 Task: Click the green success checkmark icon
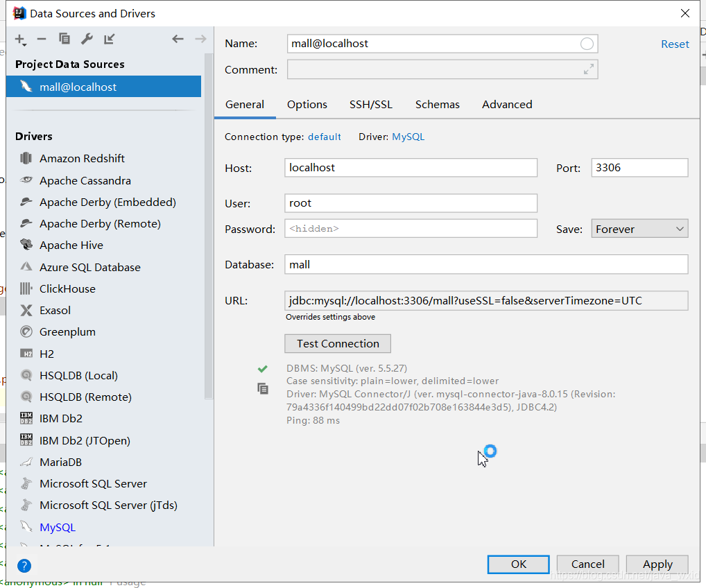click(x=263, y=369)
